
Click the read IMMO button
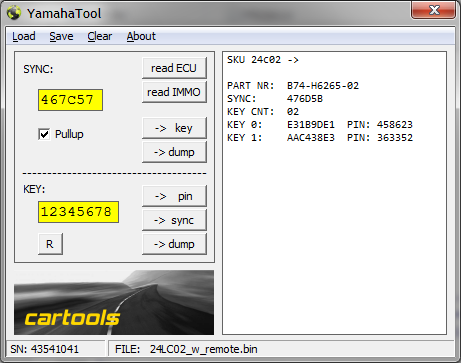174,92
